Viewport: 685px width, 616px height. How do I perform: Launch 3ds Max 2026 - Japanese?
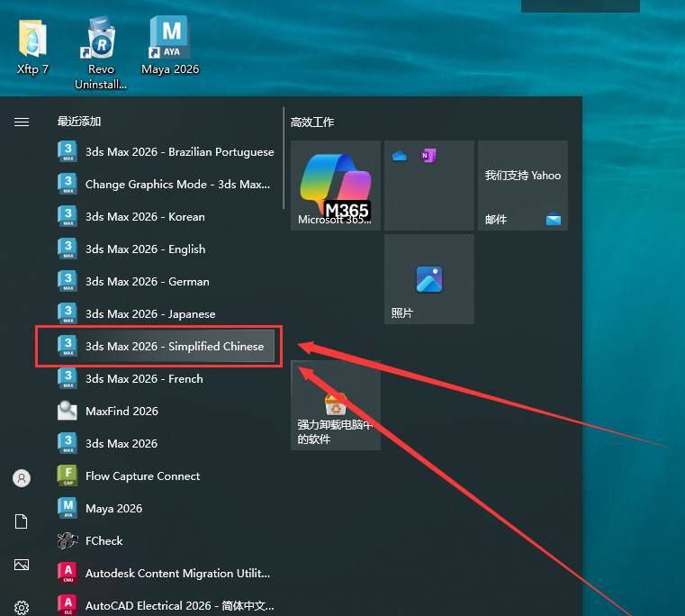(x=166, y=313)
